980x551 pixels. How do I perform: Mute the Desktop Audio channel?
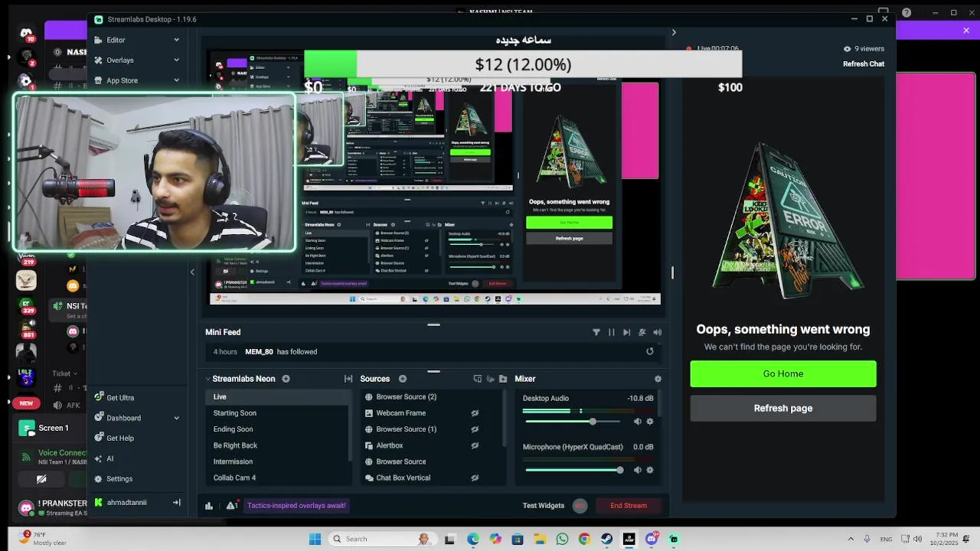(x=638, y=422)
